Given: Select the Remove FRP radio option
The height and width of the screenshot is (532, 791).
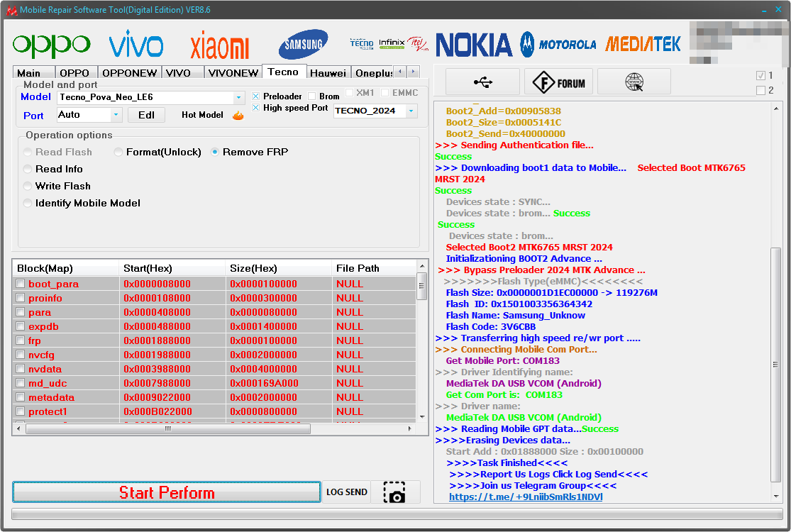Looking at the screenshot, I should [215, 153].
